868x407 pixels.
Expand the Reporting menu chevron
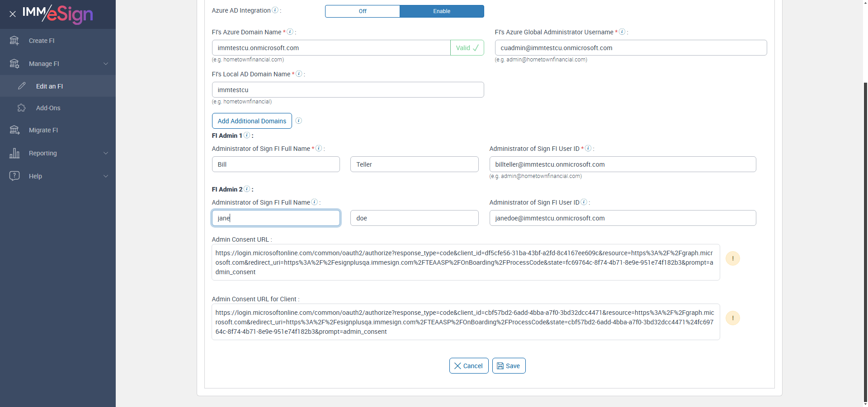tap(106, 153)
